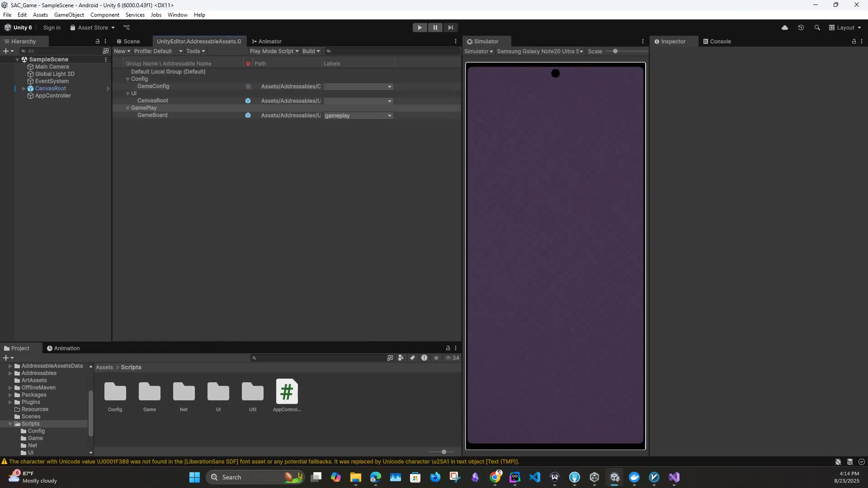868x488 pixels.
Task: Collapse the GamePlay addressables group
Action: click(x=127, y=108)
